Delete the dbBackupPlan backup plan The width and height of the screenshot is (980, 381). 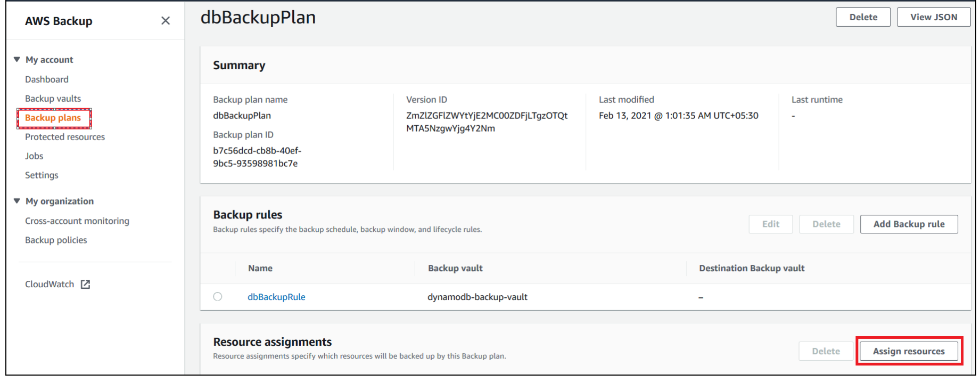point(863,17)
